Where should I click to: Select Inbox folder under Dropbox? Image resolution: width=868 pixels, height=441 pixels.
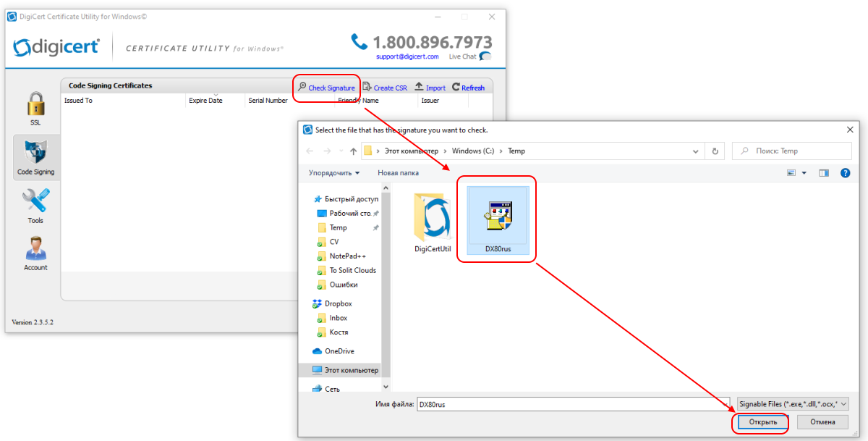(x=333, y=318)
